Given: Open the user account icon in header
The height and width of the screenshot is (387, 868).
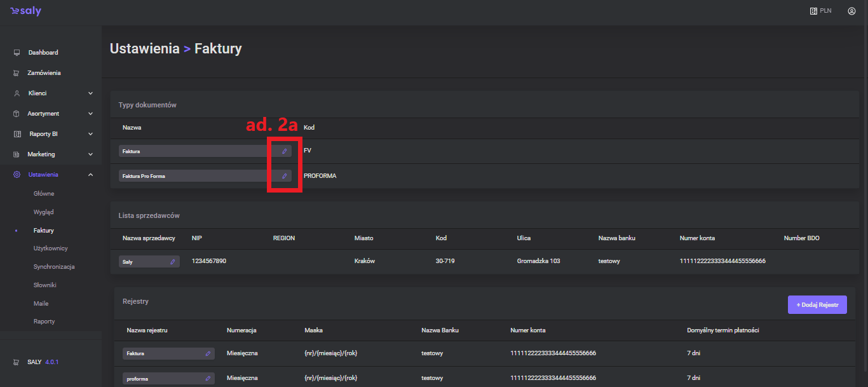Looking at the screenshot, I should click(851, 11).
